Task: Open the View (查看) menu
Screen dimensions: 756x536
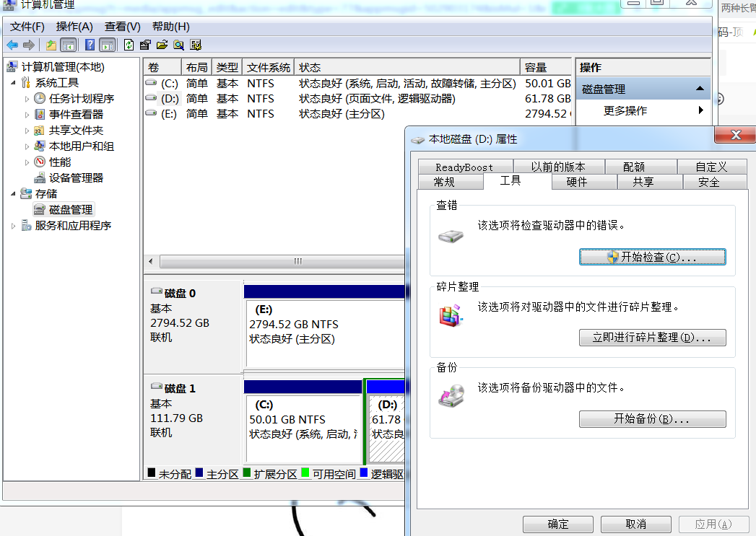Action: click(122, 27)
